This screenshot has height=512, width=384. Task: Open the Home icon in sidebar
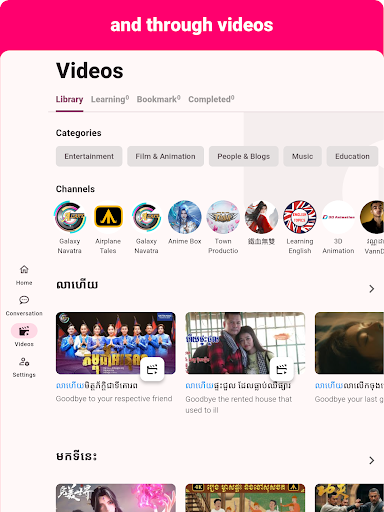pos(24,269)
